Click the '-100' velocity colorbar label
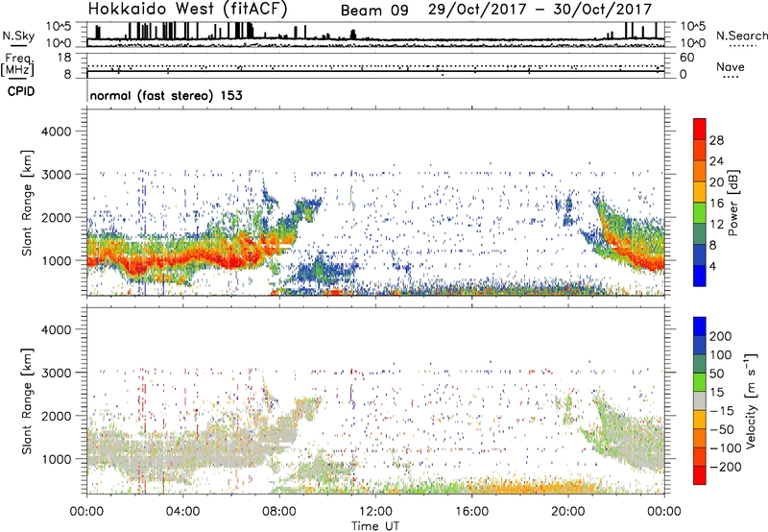 [725, 448]
